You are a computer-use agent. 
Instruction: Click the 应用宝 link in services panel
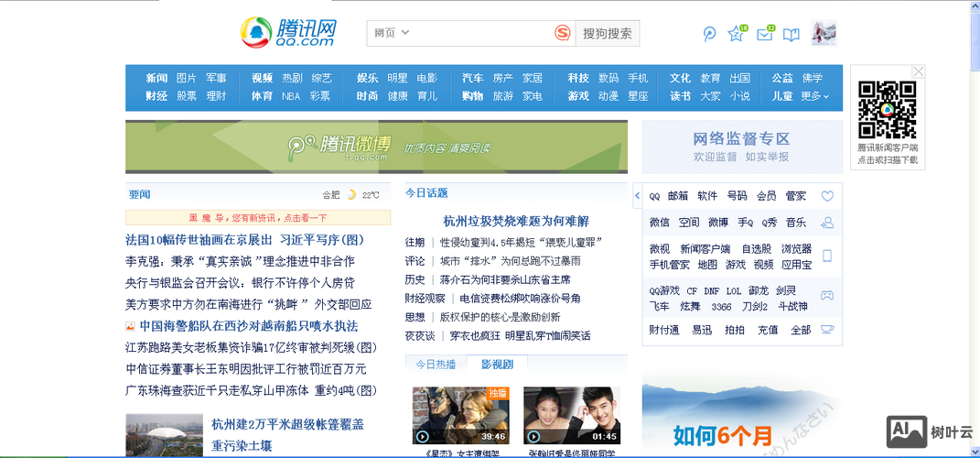click(796, 265)
